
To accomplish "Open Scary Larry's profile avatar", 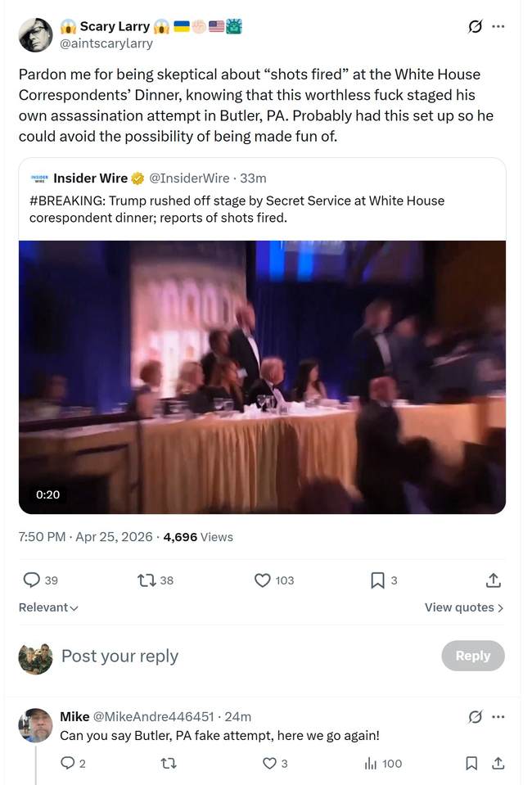I will [36, 35].
